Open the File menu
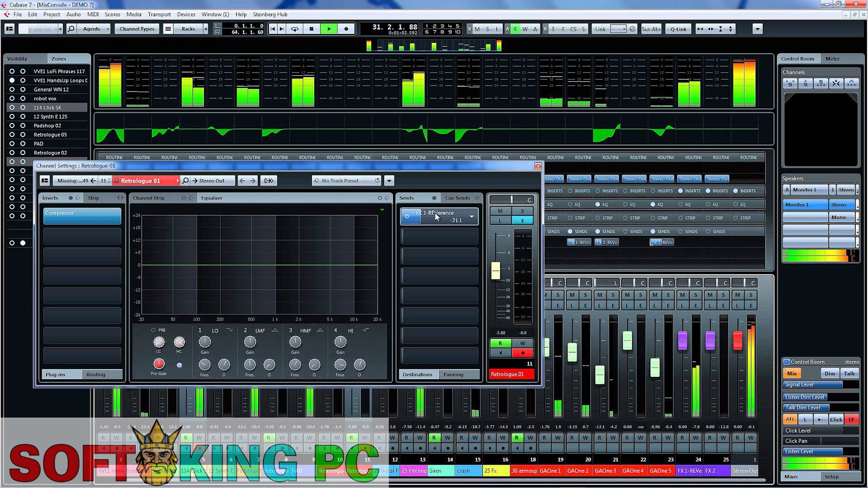The image size is (868, 488). [x=18, y=14]
